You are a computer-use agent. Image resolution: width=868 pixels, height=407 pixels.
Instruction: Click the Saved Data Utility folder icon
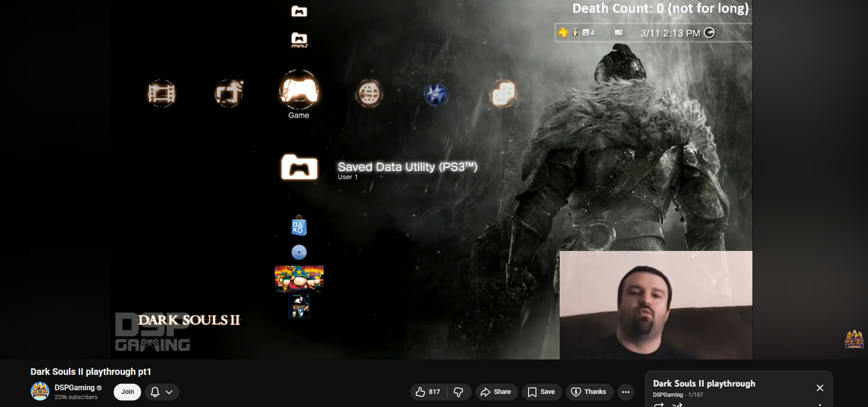299,167
